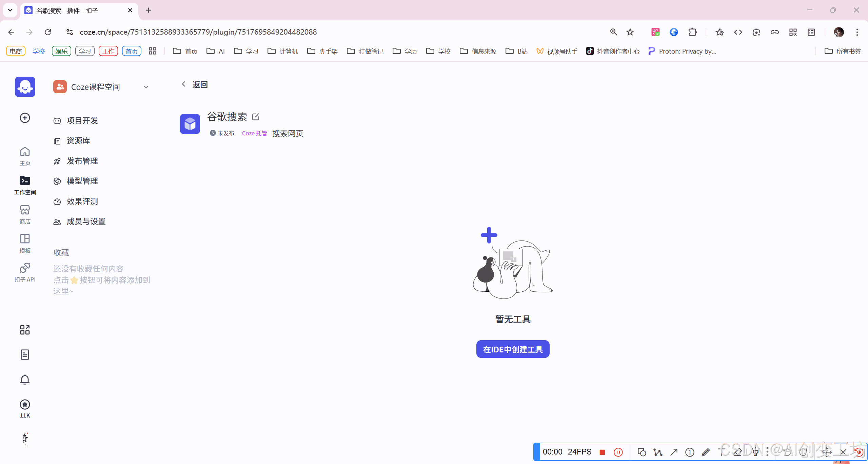868x464 pixels.
Task: Bookmark this page with the star icon
Action: coord(630,32)
